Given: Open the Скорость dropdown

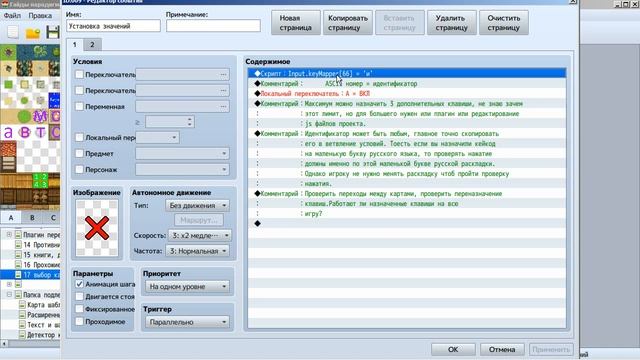Looking at the screenshot, I should pos(200,236).
